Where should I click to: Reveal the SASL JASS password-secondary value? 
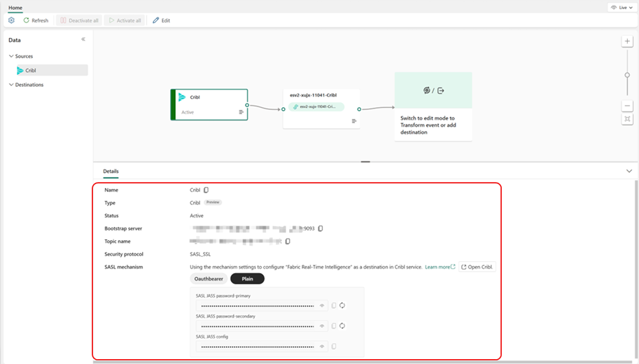(x=322, y=325)
